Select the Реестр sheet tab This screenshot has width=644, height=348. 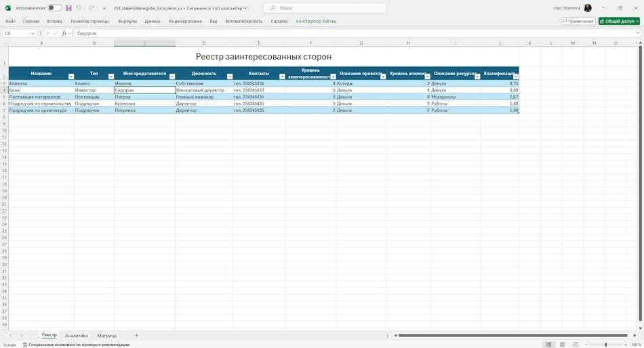coord(49,335)
